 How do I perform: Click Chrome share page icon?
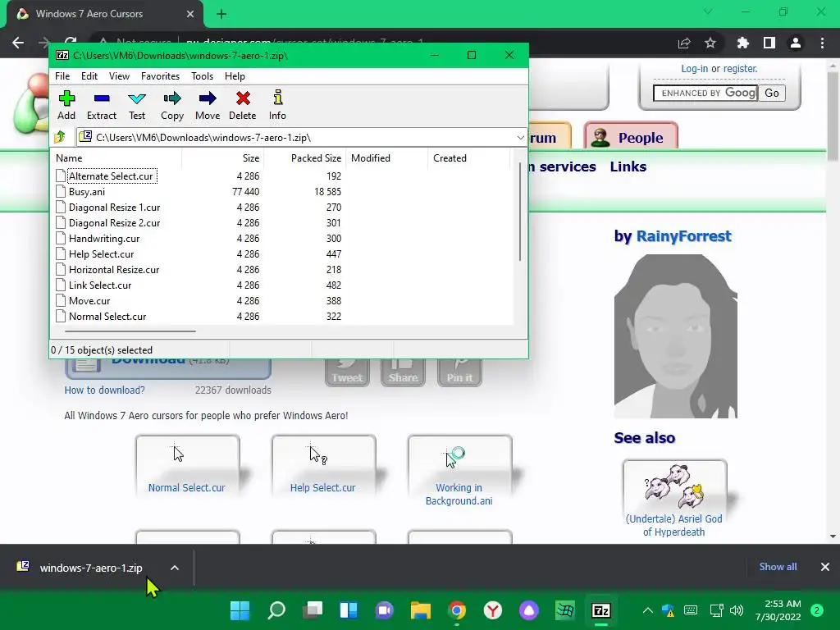click(684, 43)
